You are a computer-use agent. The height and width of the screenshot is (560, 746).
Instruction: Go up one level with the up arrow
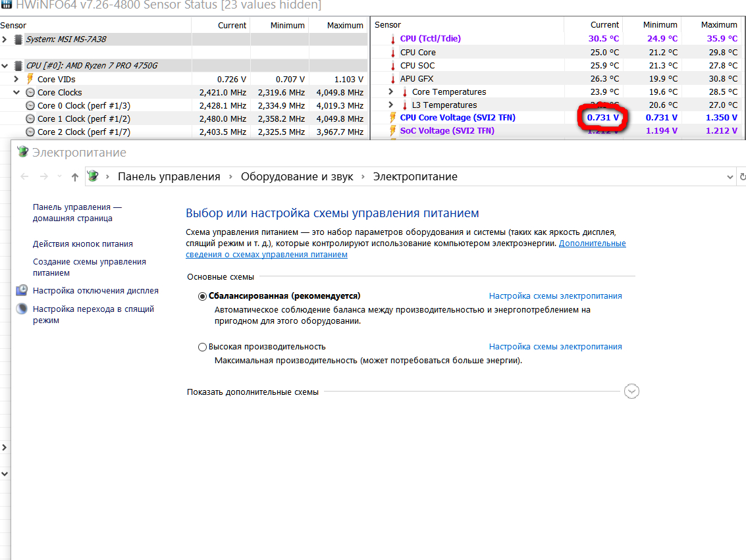pyautogui.click(x=74, y=177)
